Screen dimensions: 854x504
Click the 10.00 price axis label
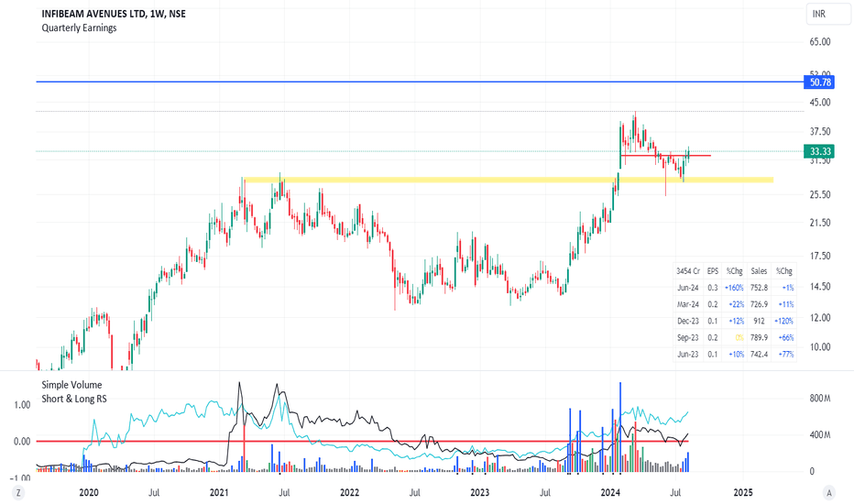820,347
